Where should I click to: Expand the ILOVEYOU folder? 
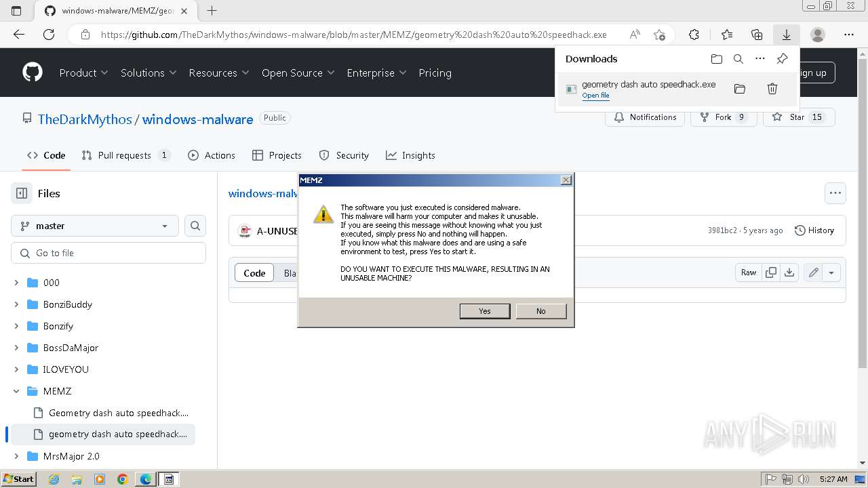click(17, 369)
